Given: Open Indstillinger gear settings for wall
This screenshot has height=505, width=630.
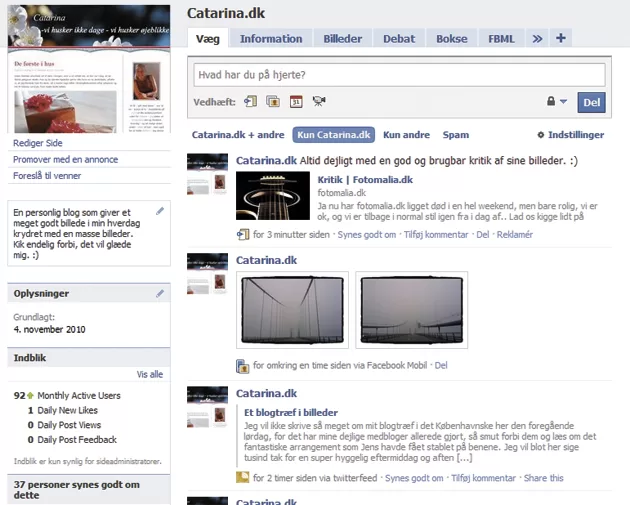Looking at the screenshot, I should (570, 135).
